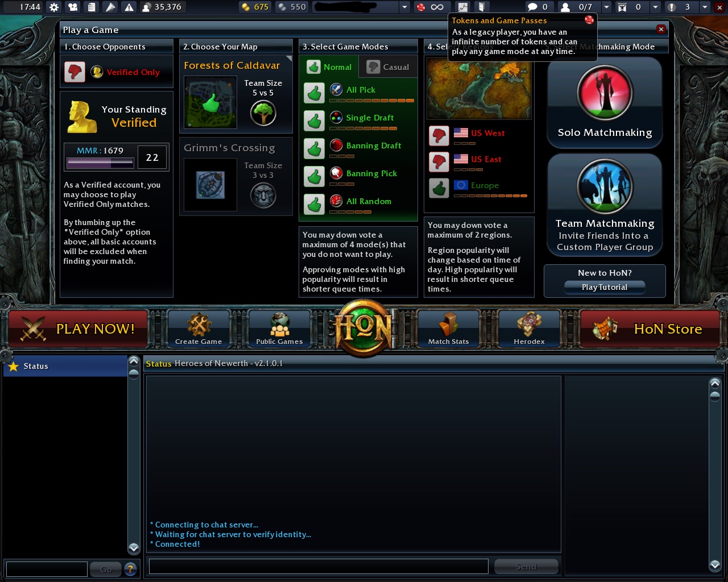This screenshot has height=582, width=728.
Task: Open the HoN Store
Action: tap(650, 329)
